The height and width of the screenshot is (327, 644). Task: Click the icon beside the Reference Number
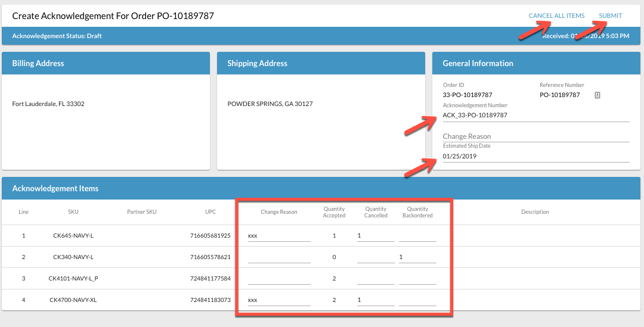click(597, 95)
